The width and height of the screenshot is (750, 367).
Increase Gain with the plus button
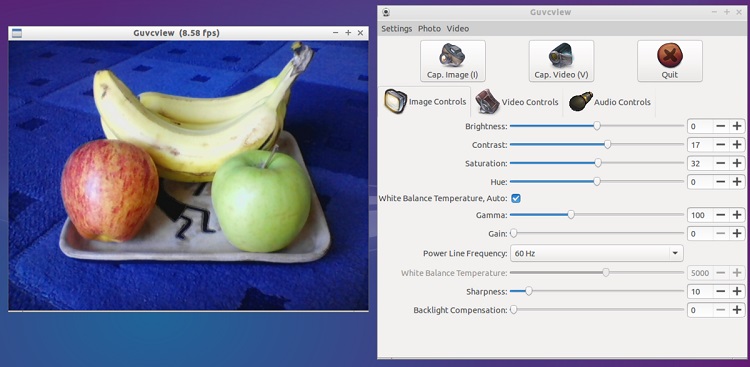(737, 234)
